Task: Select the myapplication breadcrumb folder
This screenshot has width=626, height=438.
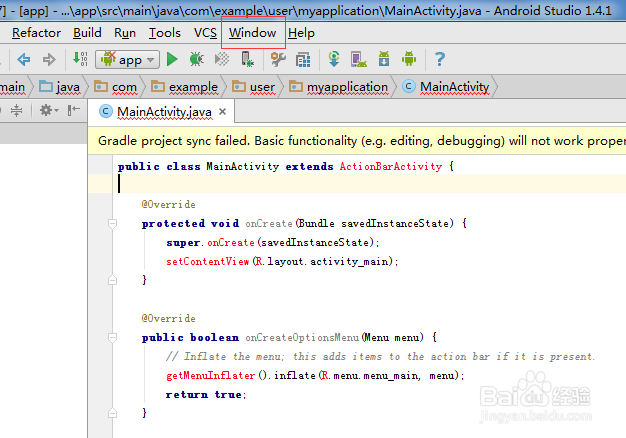Action: 339,87
